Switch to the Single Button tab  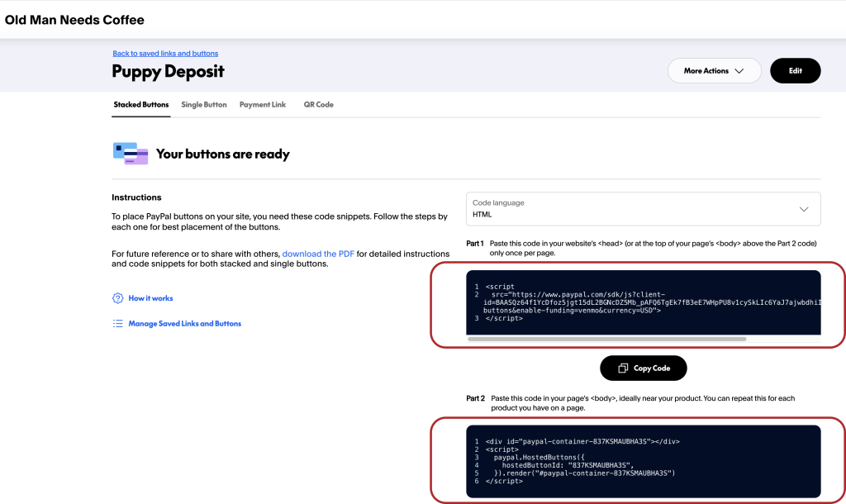coord(204,105)
